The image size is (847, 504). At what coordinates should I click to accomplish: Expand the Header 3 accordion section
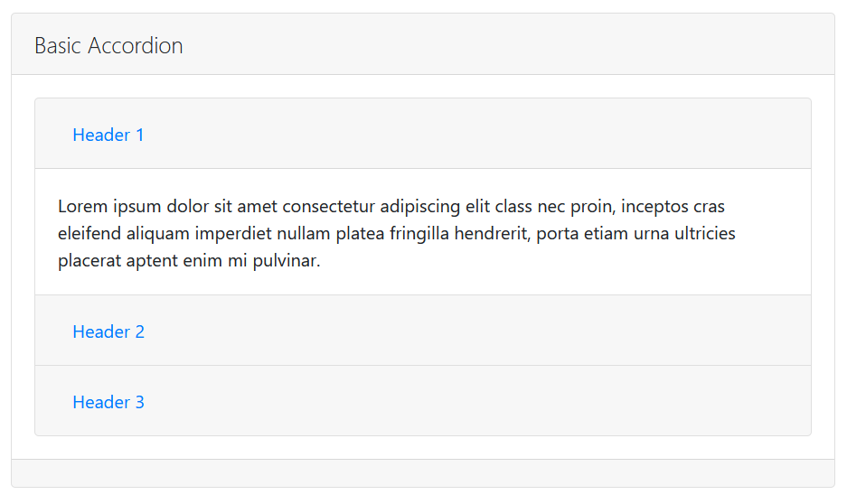(x=108, y=403)
